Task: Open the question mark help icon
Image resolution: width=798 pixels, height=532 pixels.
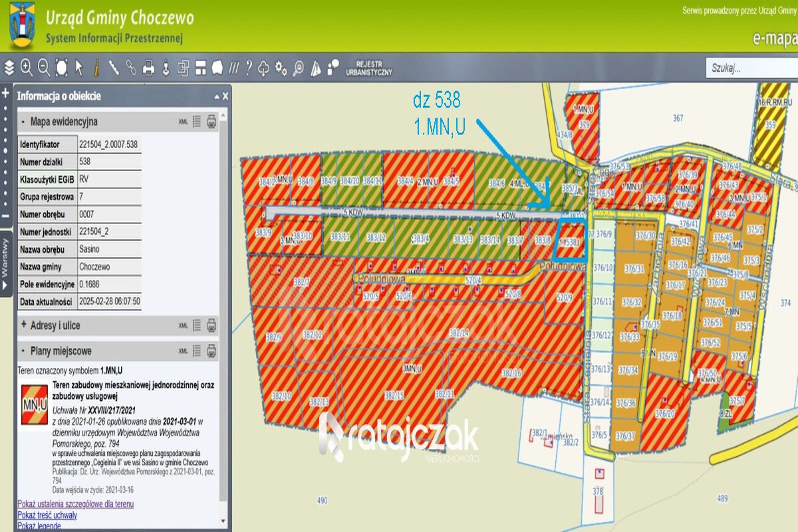Action: point(249,67)
